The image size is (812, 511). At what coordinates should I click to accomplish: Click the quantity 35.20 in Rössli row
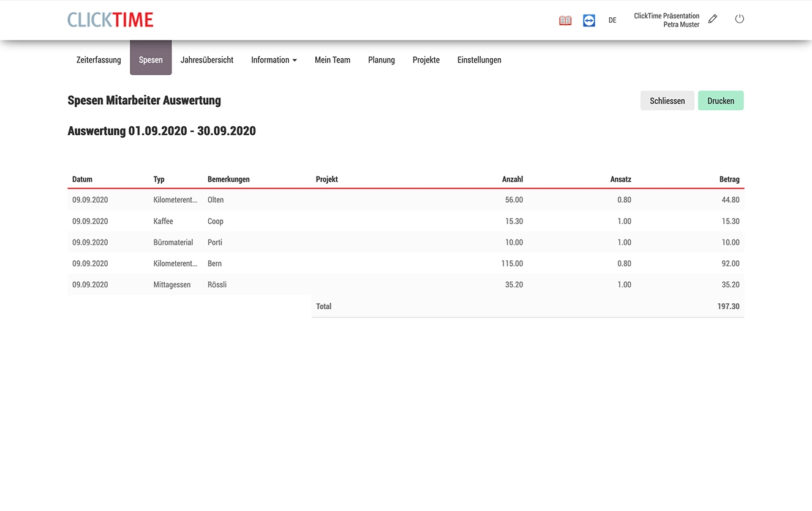pos(514,284)
